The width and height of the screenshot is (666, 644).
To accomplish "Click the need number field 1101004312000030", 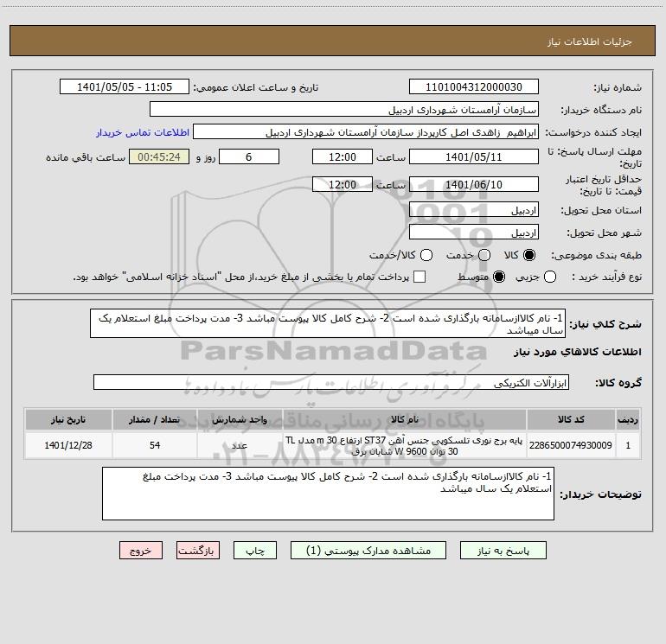I will (474, 87).
